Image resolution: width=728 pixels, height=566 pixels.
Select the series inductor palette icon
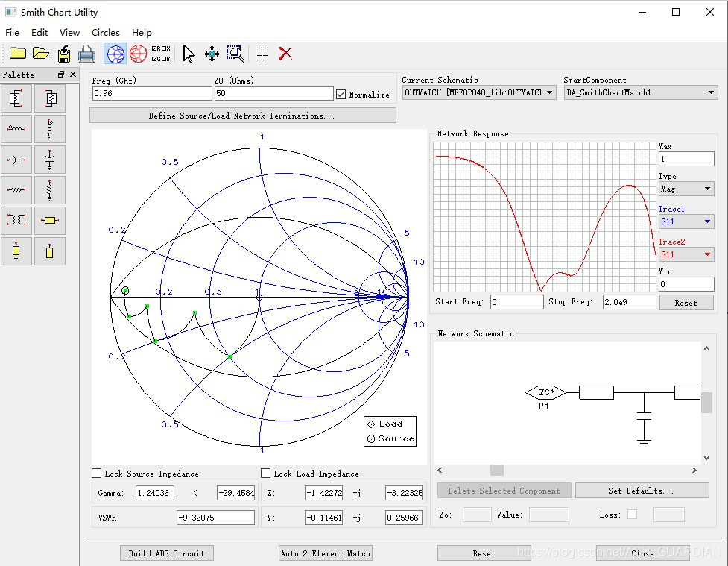click(16, 129)
